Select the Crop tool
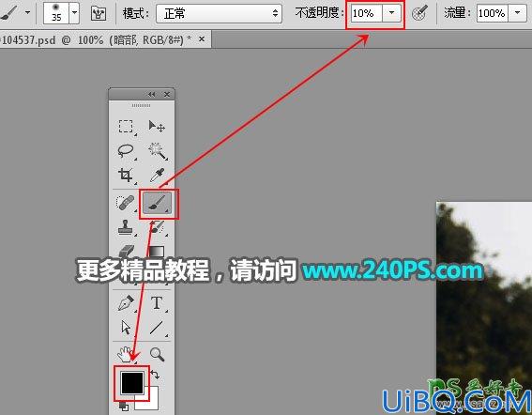The width and height of the screenshot is (532, 415). click(125, 176)
